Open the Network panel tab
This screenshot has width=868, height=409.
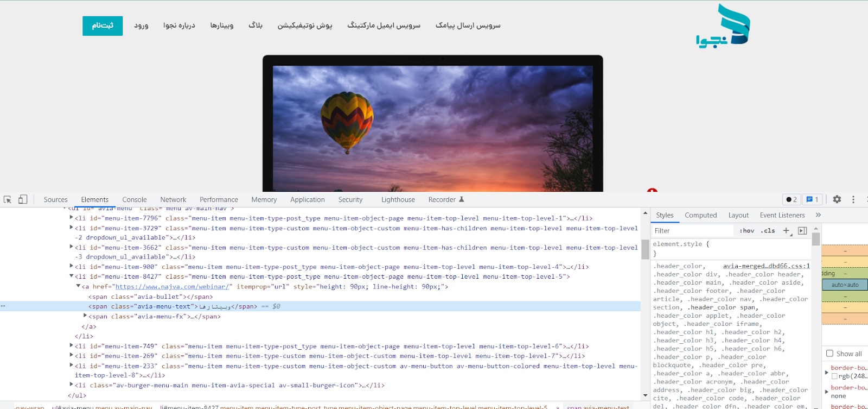(173, 199)
